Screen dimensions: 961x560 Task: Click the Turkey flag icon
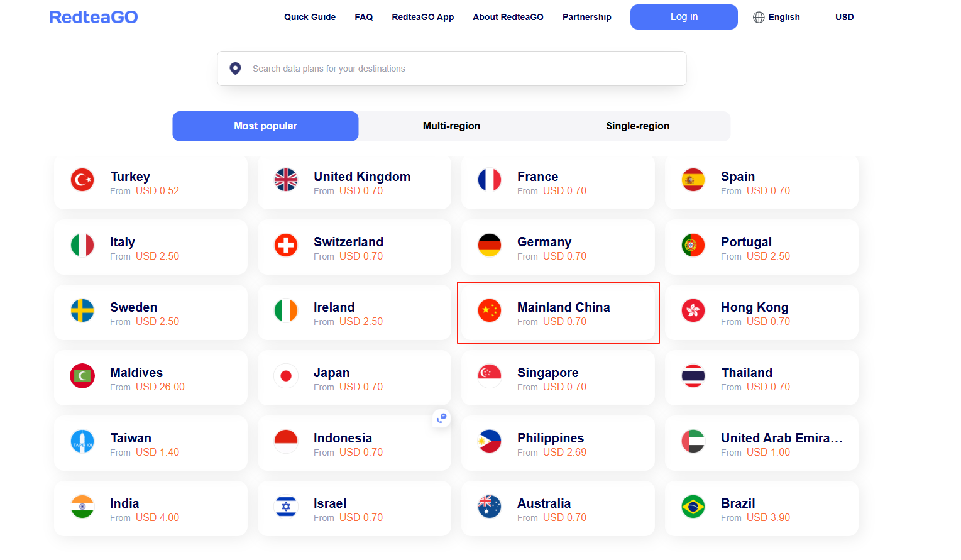[82, 180]
